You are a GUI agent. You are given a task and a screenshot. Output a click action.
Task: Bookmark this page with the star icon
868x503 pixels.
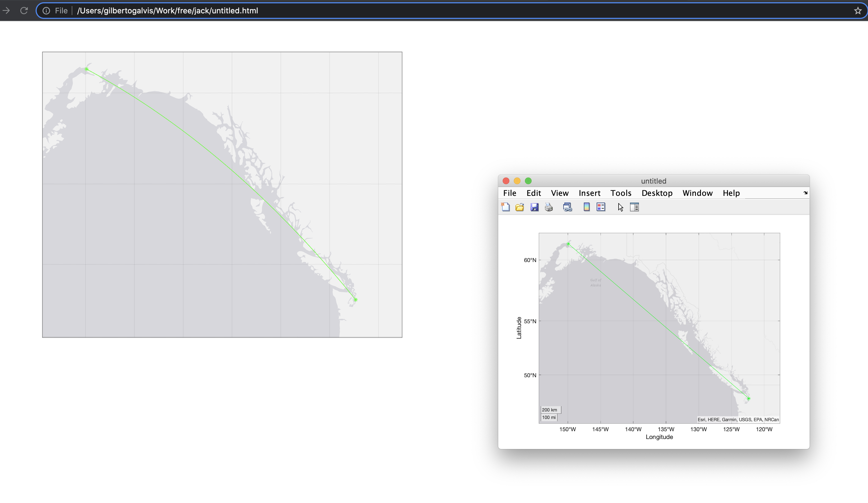[x=858, y=11]
